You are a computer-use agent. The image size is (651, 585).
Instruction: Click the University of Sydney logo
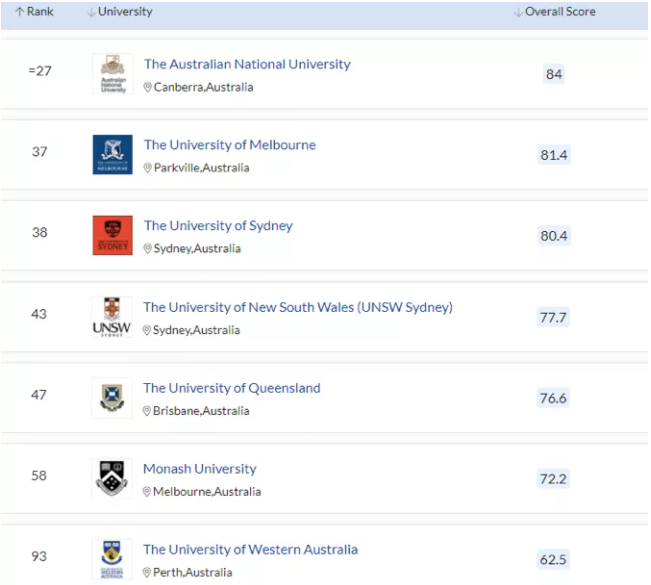pyautogui.click(x=112, y=235)
